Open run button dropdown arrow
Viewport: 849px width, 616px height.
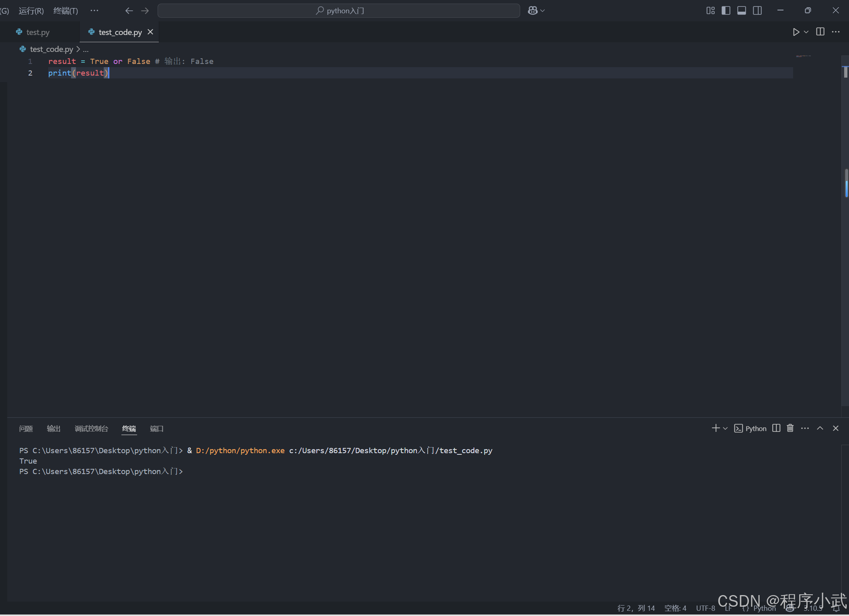(806, 32)
